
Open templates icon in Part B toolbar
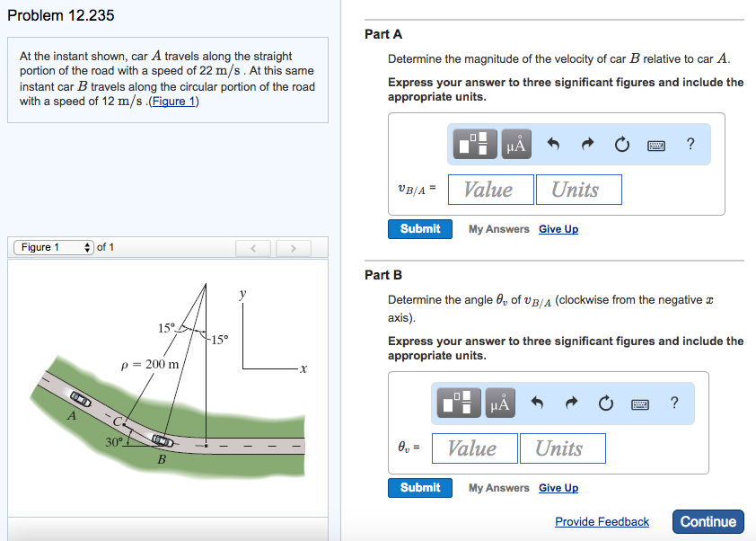(x=461, y=403)
